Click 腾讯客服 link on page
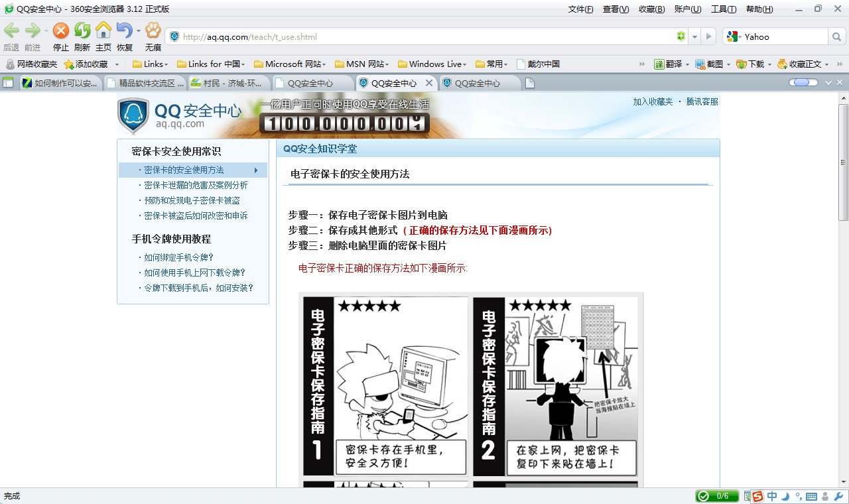The image size is (849, 504). 702,101
